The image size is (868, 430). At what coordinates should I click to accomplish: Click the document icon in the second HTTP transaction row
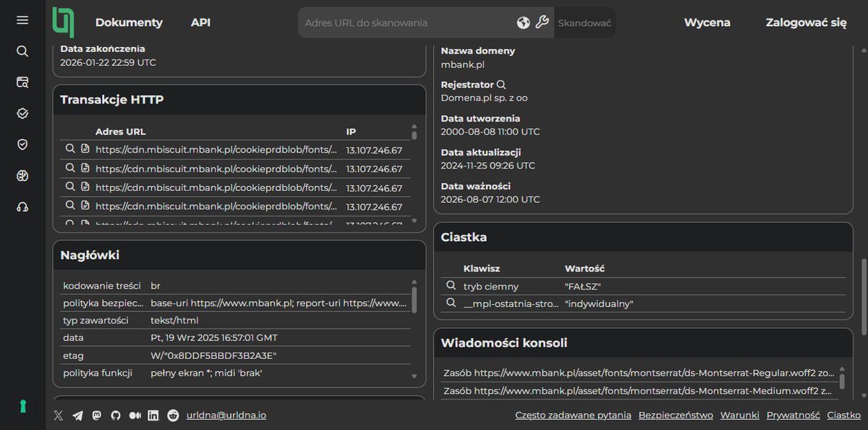click(85, 168)
